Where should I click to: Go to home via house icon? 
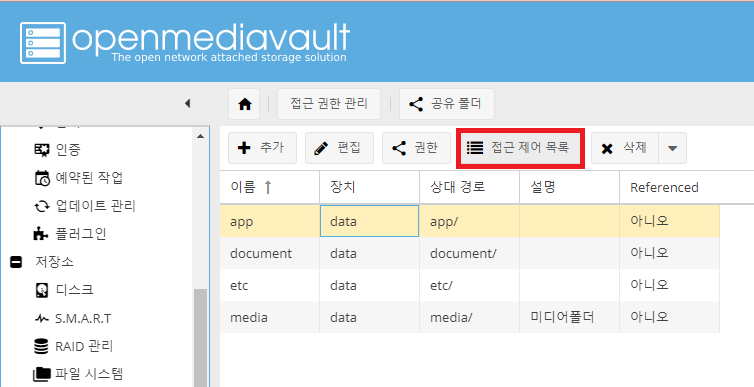pos(244,104)
